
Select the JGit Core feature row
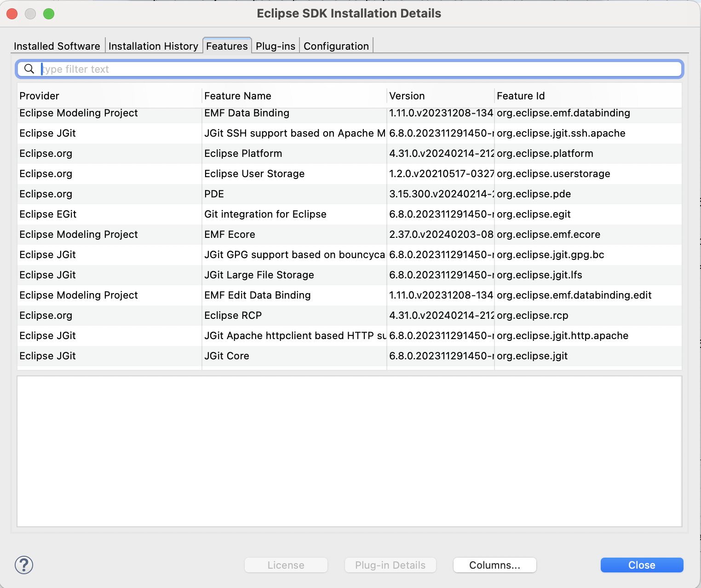point(350,356)
